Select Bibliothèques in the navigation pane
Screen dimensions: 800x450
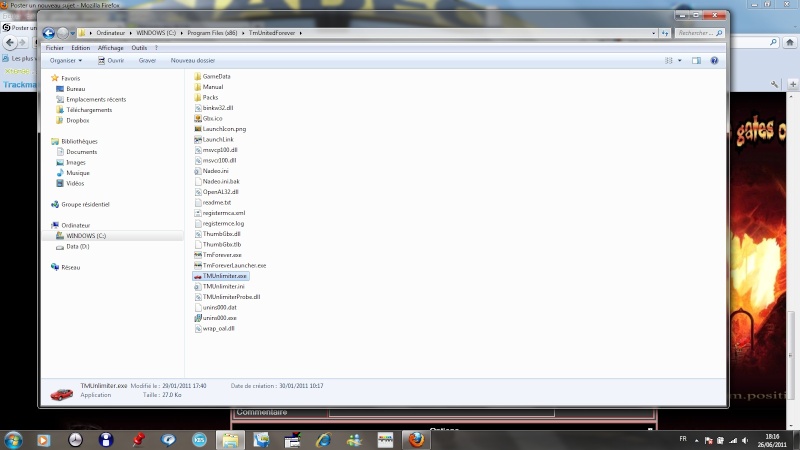pos(79,142)
